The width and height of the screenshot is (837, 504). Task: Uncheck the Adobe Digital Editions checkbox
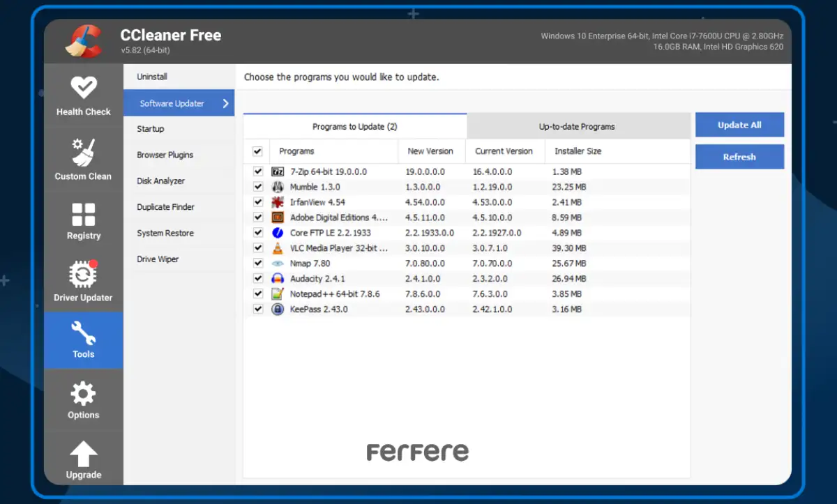point(258,217)
